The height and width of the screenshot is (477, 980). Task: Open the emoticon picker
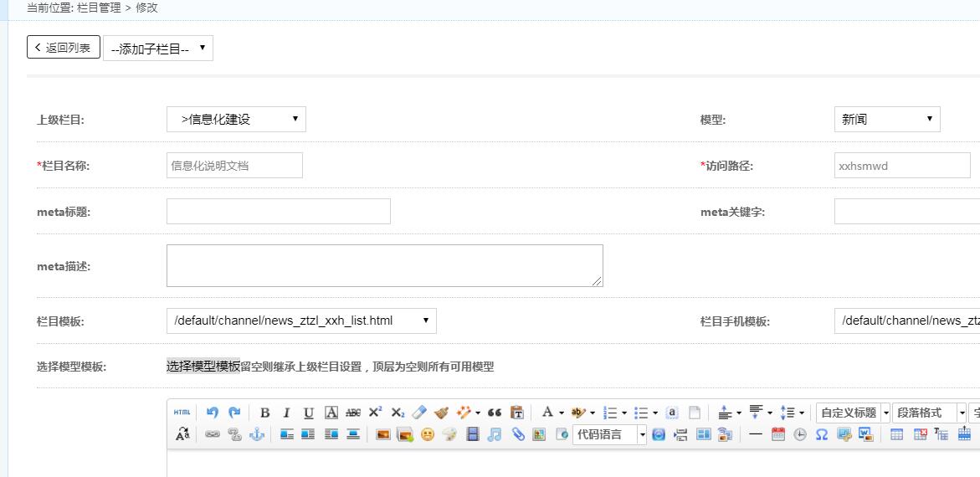click(428, 433)
